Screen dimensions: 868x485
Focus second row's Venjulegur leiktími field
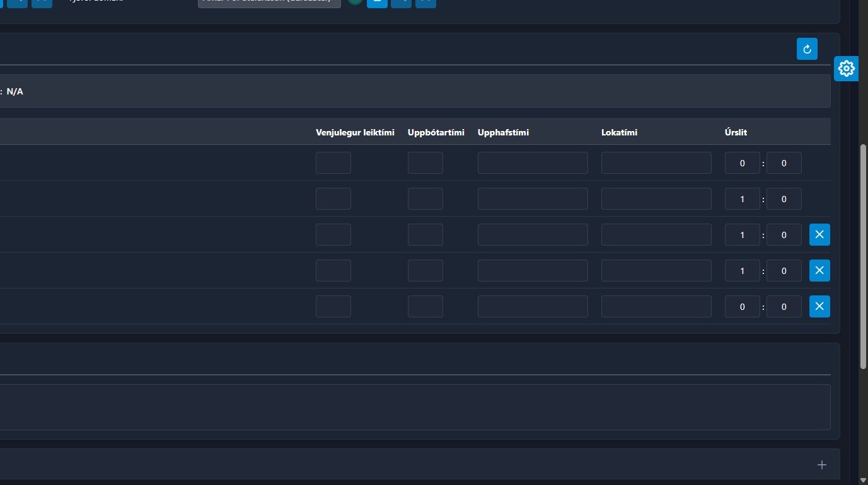coord(333,198)
